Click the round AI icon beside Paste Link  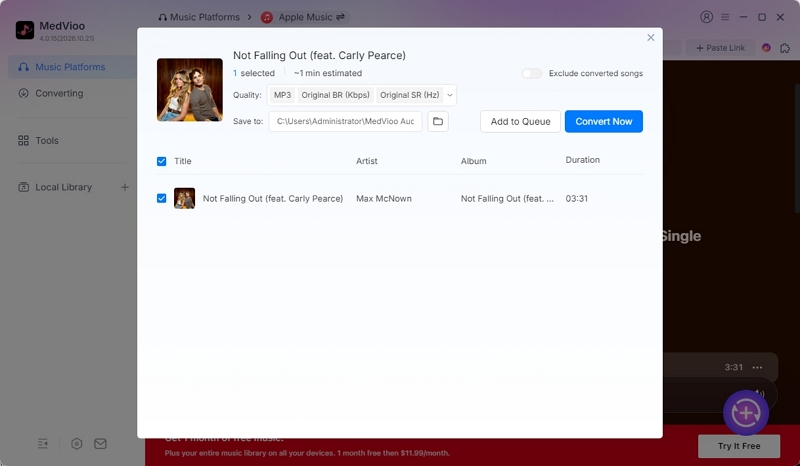pos(766,47)
